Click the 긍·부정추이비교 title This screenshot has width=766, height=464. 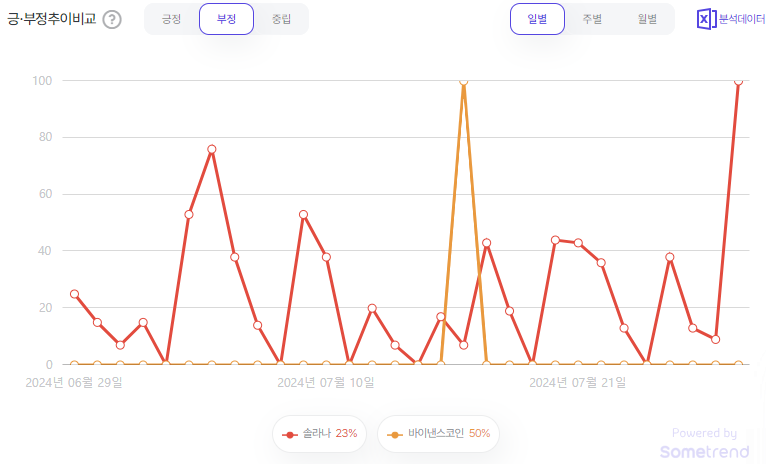[x=51, y=20]
